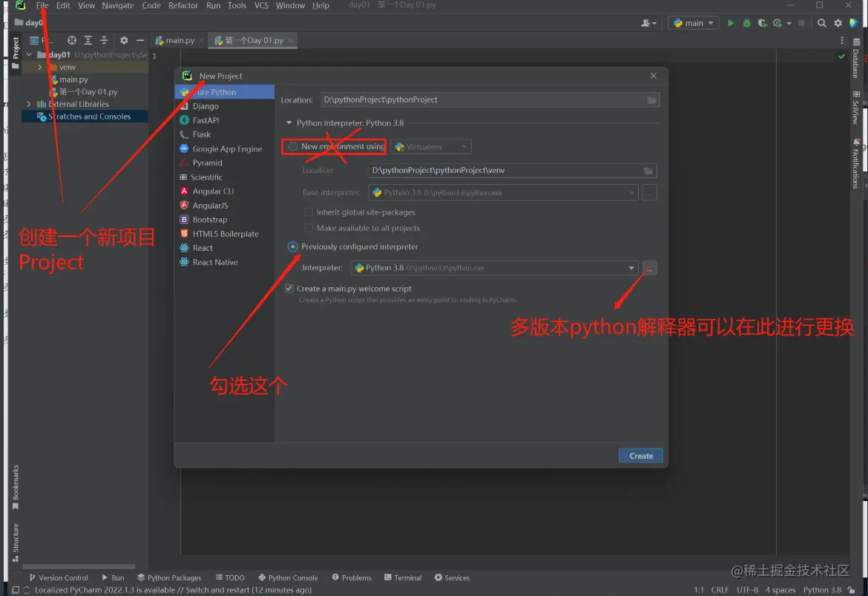This screenshot has height=596, width=868.
Task: Browse for project location folder icon
Action: tap(651, 100)
